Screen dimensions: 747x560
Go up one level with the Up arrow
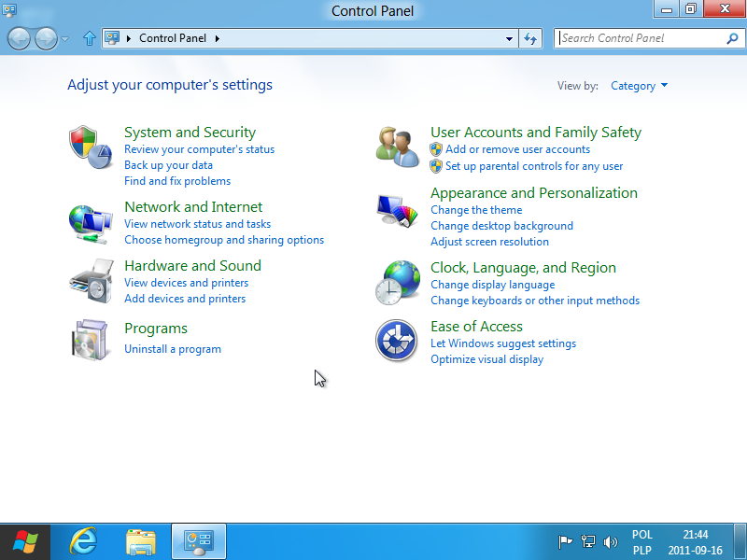coord(89,38)
